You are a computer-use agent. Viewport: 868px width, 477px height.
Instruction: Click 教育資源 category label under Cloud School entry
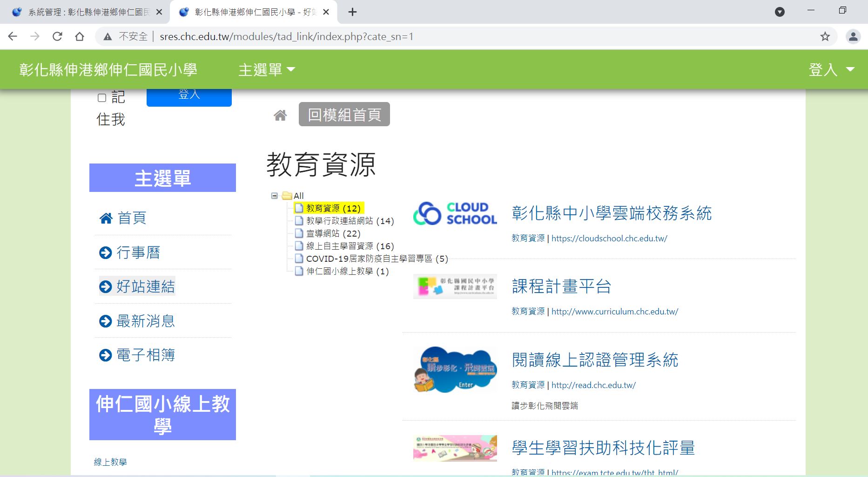click(x=528, y=238)
